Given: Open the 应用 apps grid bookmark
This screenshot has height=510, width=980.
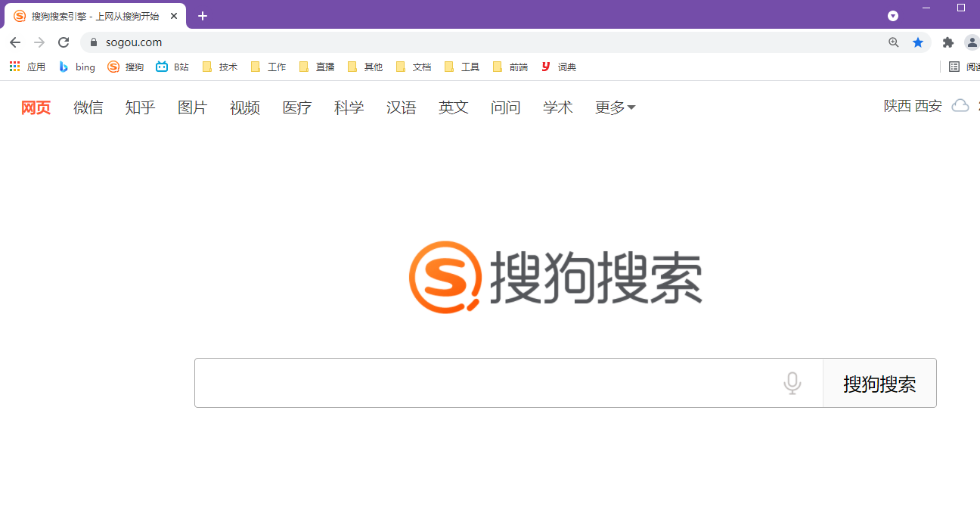Looking at the screenshot, I should pos(27,67).
